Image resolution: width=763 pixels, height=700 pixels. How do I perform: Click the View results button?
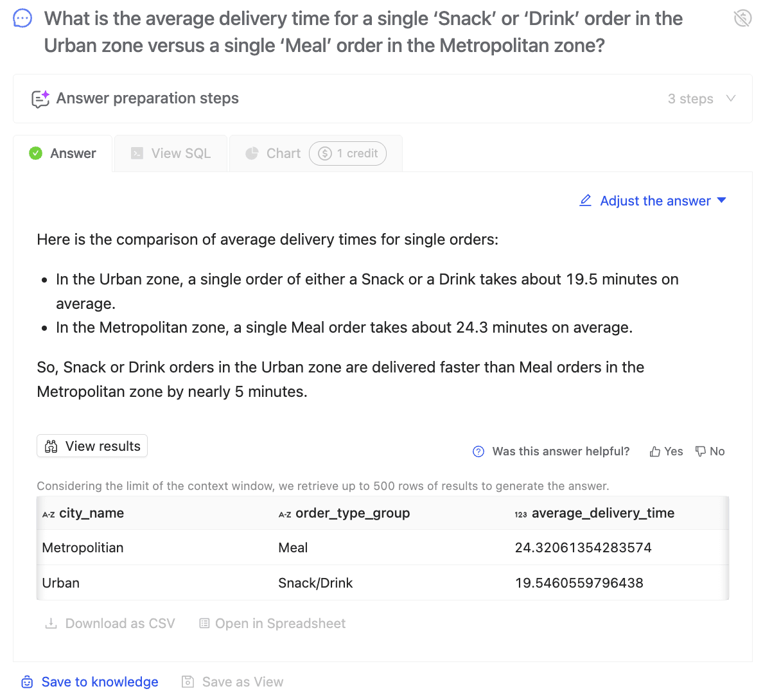[x=92, y=446]
